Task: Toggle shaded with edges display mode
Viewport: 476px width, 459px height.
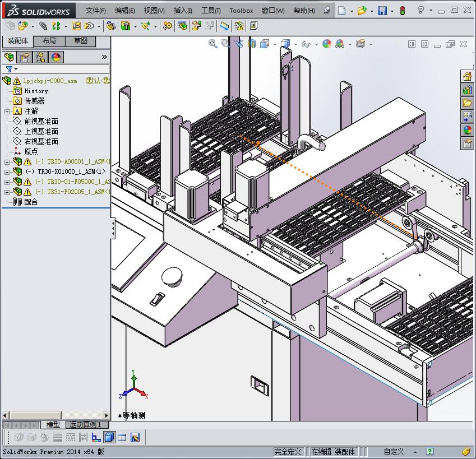Action: click(109, 437)
